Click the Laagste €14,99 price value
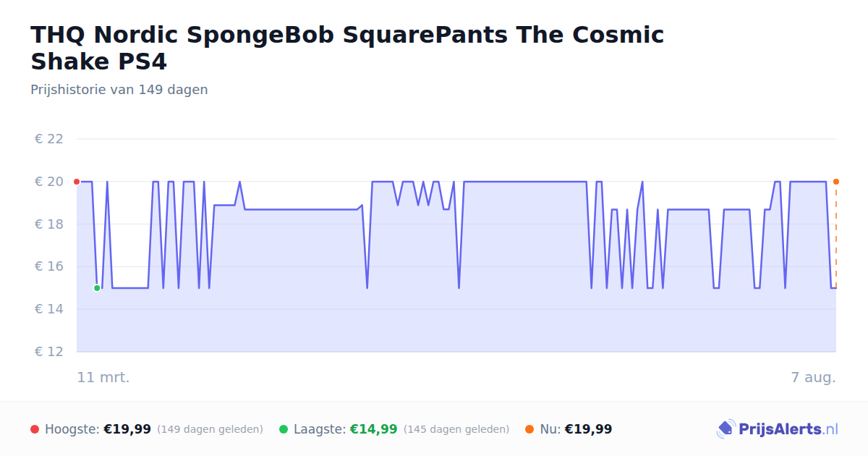The image size is (868, 456). tap(373, 429)
